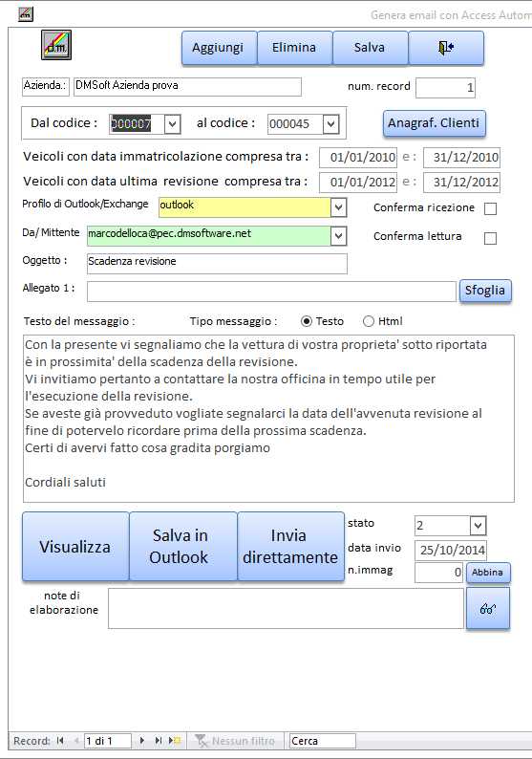
Task: Go to next record navigation arrow
Action: (141, 740)
